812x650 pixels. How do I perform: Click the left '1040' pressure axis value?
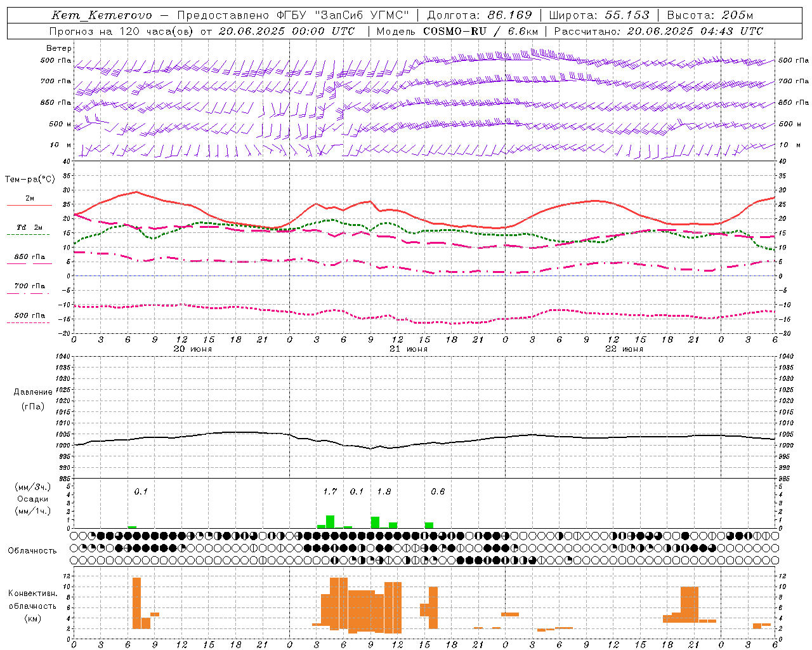click(64, 357)
